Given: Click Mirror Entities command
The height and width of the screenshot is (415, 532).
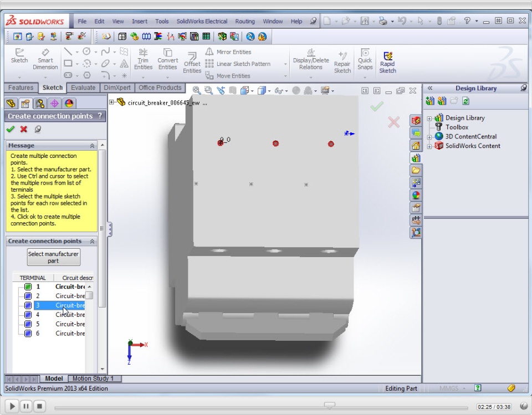Looking at the screenshot, I should point(228,52).
